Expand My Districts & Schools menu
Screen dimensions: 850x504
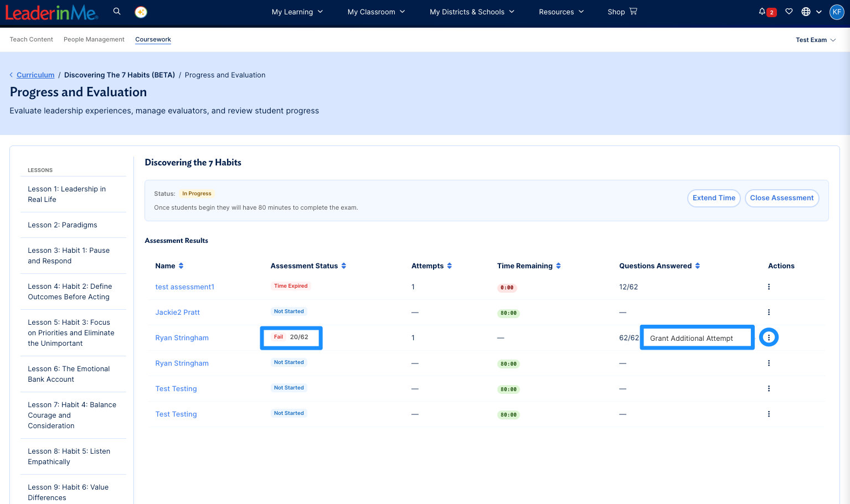(x=472, y=12)
